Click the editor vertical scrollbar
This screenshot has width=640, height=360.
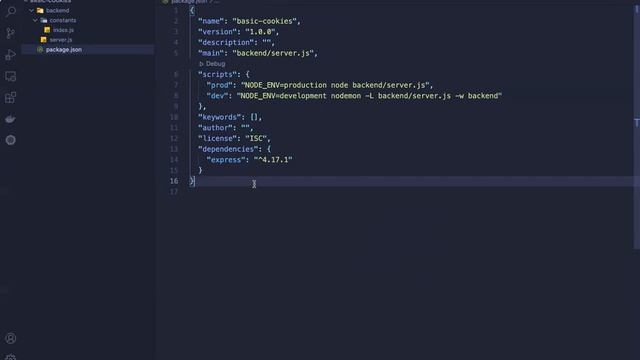[x=636, y=127]
